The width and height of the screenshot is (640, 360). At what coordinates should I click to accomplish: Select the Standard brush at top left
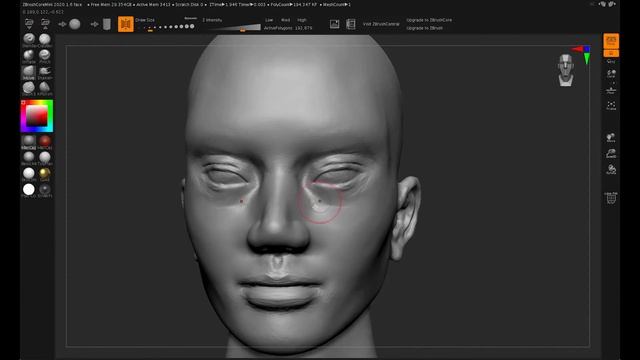coord(29,39)
